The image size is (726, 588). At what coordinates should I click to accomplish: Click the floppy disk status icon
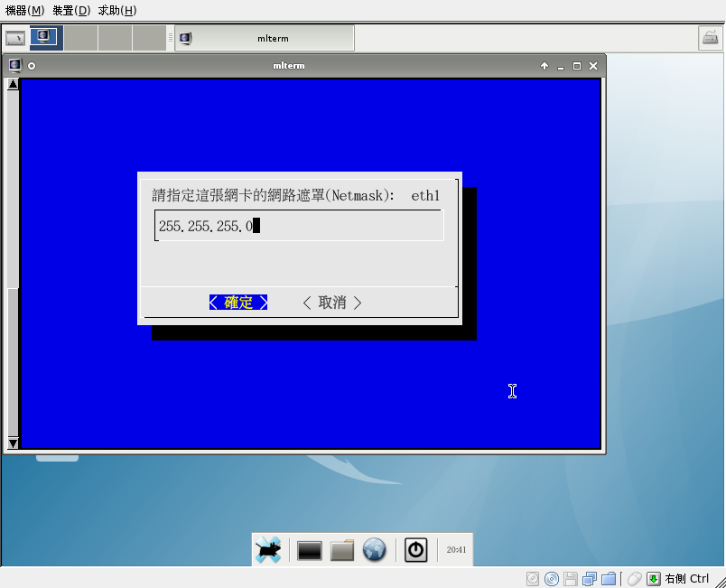(571, 579)
